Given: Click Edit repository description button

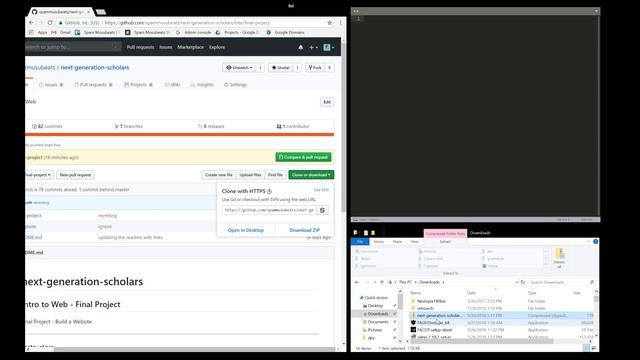Looking at the screenshot, I should point(327,102).
